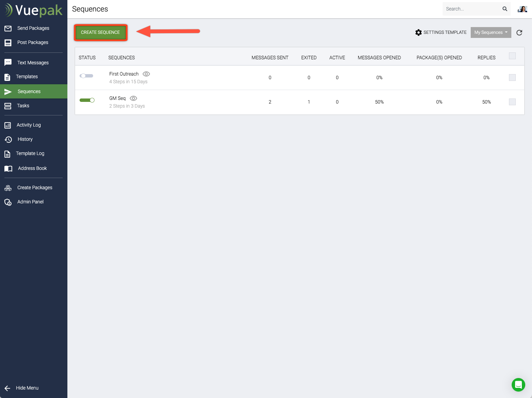
Task: Focus the Search input field
Action: click(471, 9)
